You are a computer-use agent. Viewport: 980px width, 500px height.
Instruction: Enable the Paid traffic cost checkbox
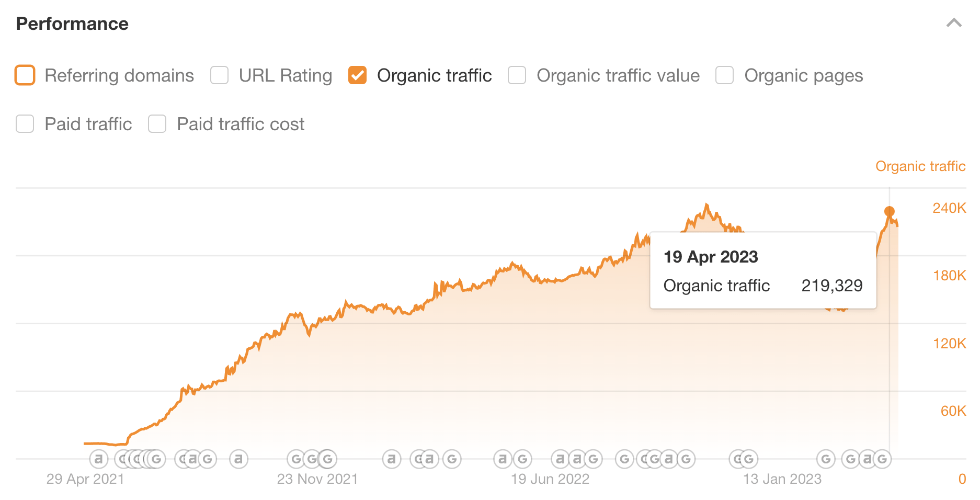point(157,124)
